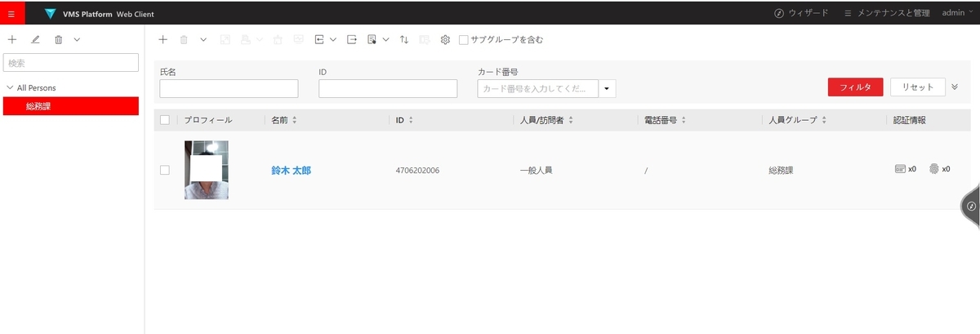
Task: Click the red フィルタ button
Action: [x=855, y=87]
